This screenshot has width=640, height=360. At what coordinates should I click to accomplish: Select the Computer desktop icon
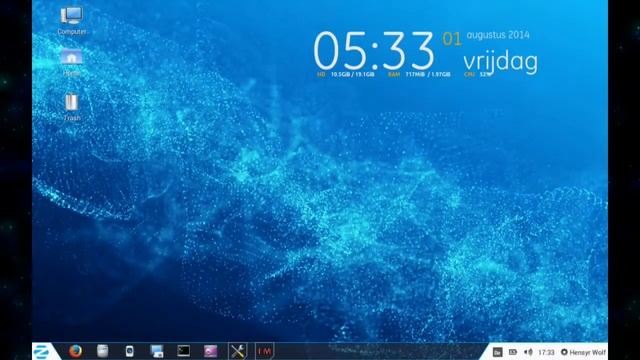(x=72, y=20)
